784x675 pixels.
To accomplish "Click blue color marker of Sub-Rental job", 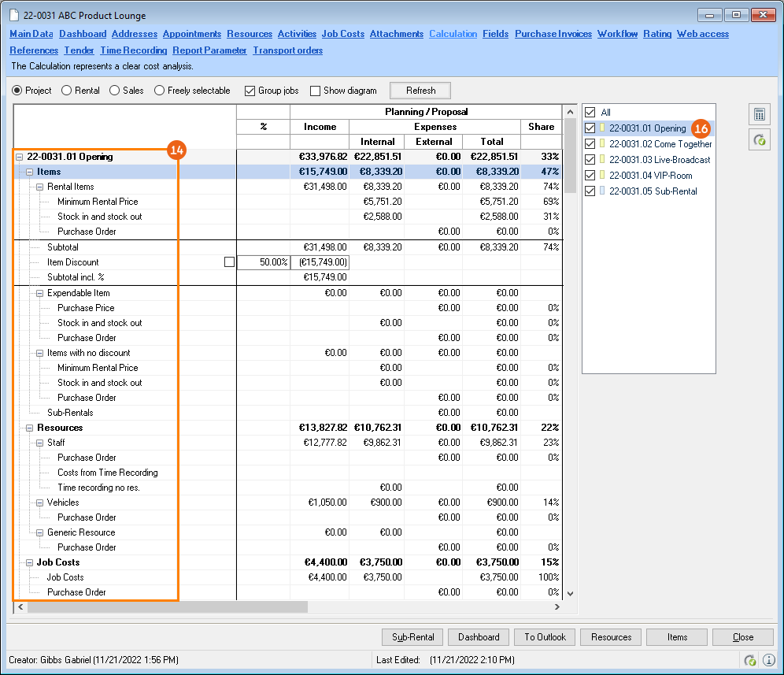I will click(602, 191).
